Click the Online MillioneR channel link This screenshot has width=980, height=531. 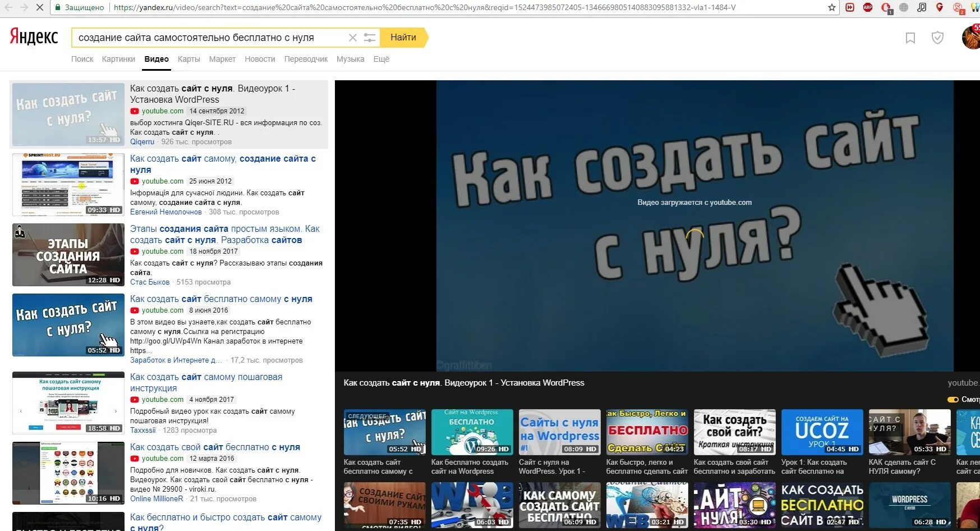(x=157, y=499)
